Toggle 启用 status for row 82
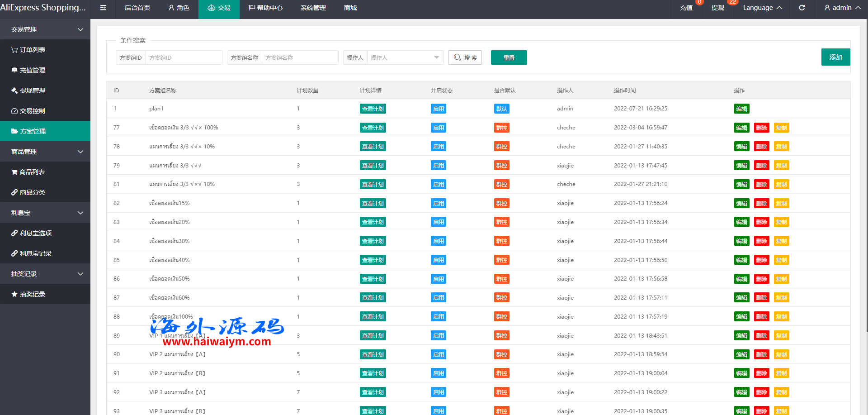Viewport: 868px width, 415px height. (x=438, y=203)
